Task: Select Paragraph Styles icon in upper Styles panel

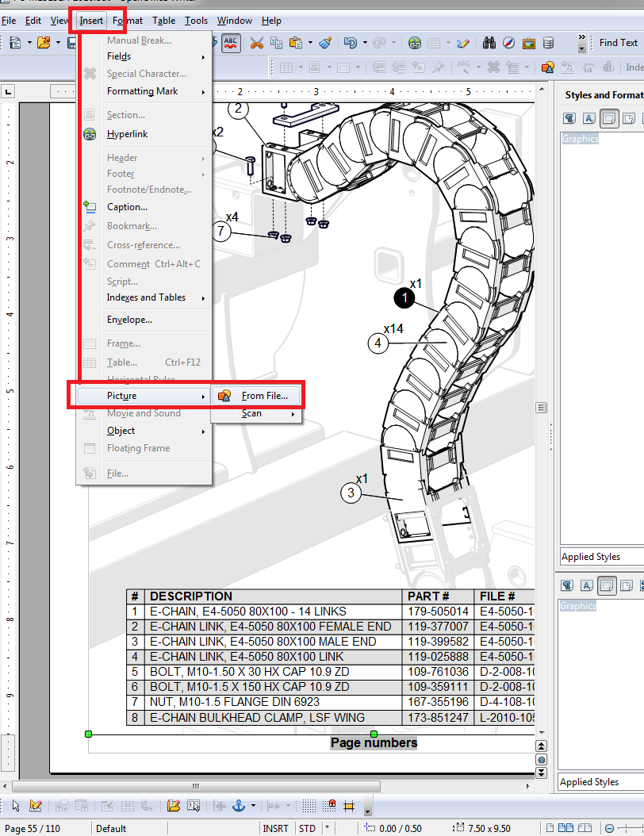Action: [x=569, y=118]
